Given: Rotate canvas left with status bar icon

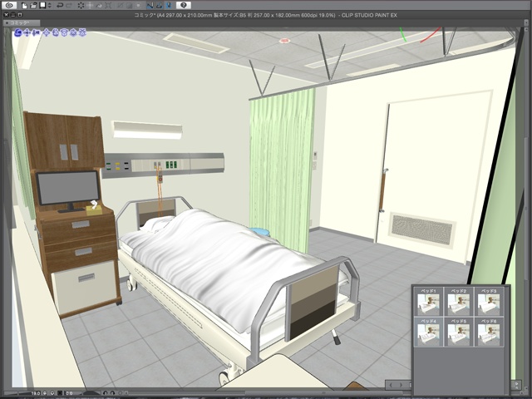Looking at the screenshot, I should (x=105, y=393).
